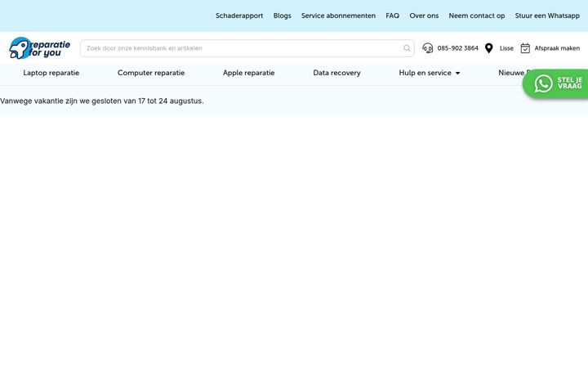The image size is (588, 368).
Task: Open the Computer reparatie menu item
Action: pyautogui.click(x=151, y=73)
